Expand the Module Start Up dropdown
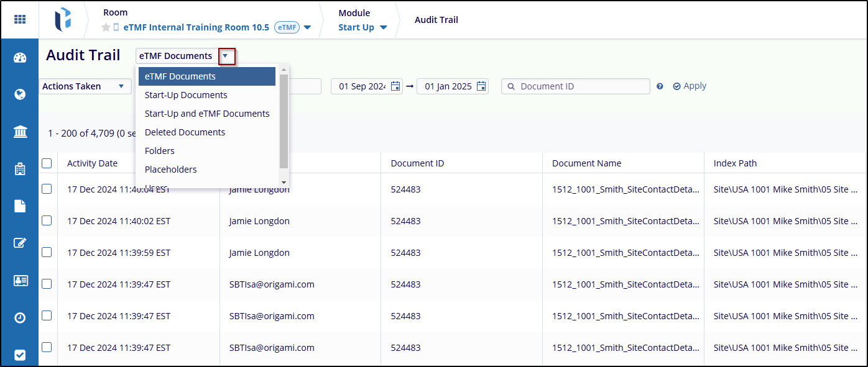 [362, 27]
